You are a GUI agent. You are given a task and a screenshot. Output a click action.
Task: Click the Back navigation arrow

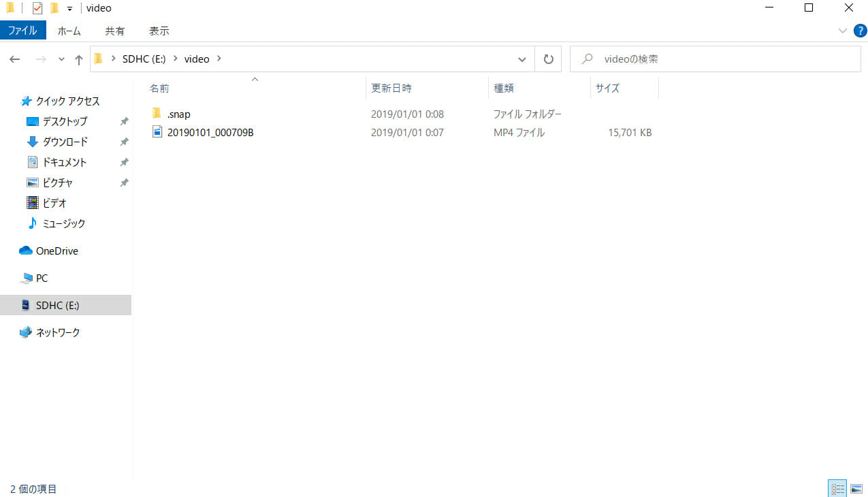pos(15,59)
